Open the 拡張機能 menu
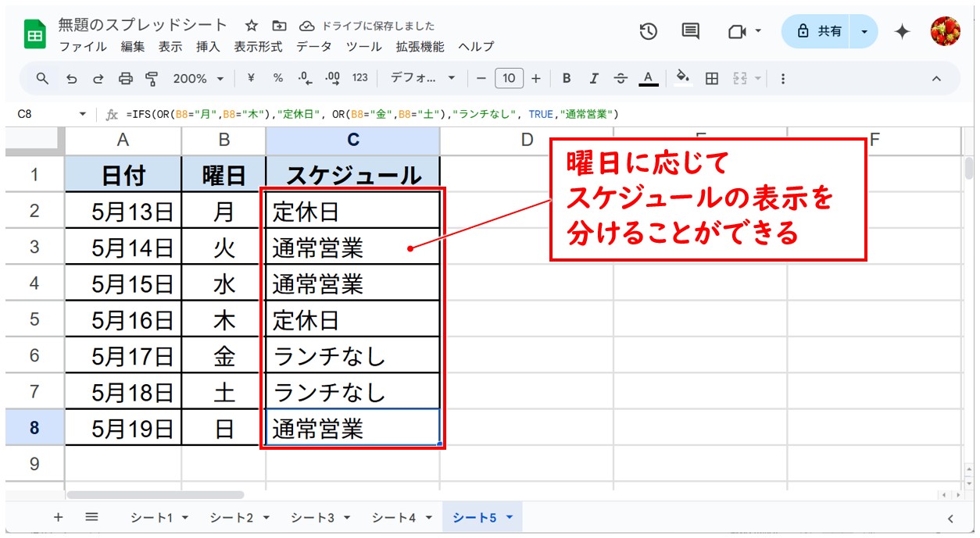Screen dimensions: 980x538 [x=420, y=47]
